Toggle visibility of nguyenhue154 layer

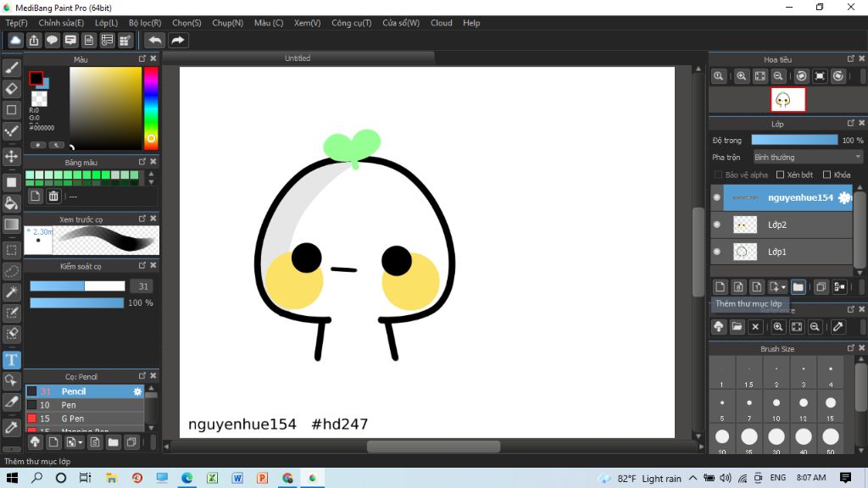717,197
